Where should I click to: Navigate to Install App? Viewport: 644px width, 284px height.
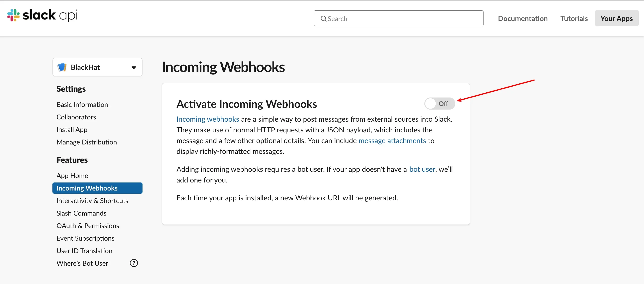coord(72,129)
